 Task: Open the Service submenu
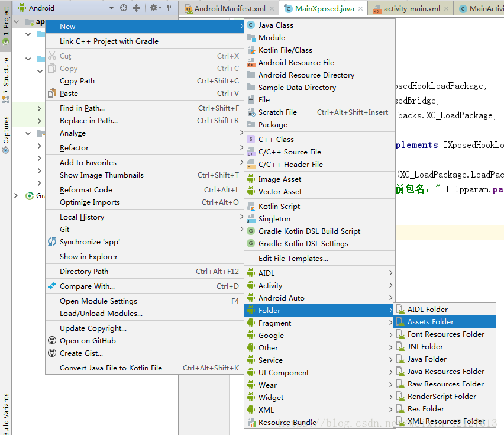click(x=319, y=360)
